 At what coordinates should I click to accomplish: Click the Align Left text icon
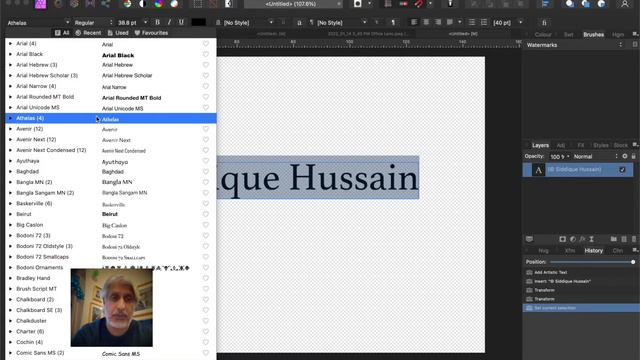point(414,22)
